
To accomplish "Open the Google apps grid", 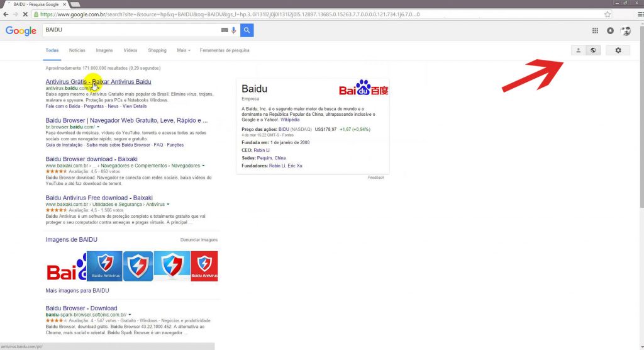I will pos(595,30).
